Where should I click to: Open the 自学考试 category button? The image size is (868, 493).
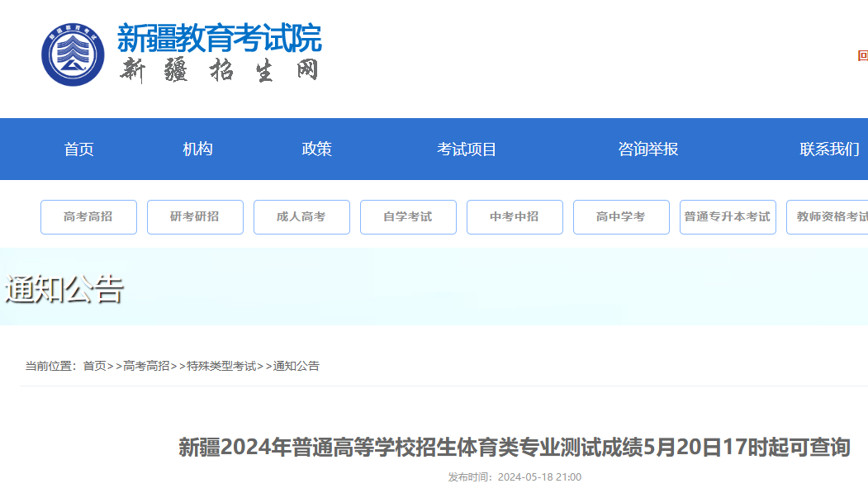pos(408,217)
